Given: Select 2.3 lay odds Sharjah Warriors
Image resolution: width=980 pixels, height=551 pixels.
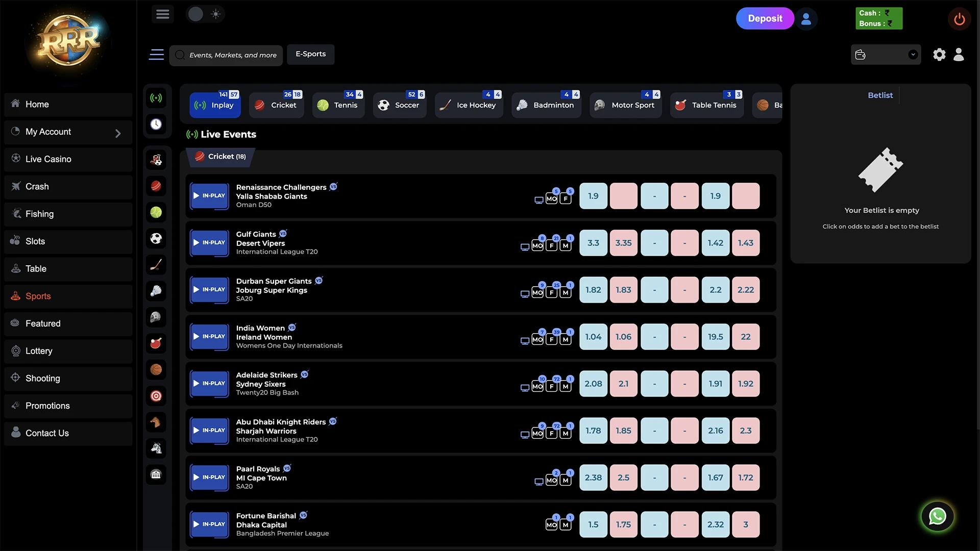Looking at the screenshot, I should tap(745, 431).
